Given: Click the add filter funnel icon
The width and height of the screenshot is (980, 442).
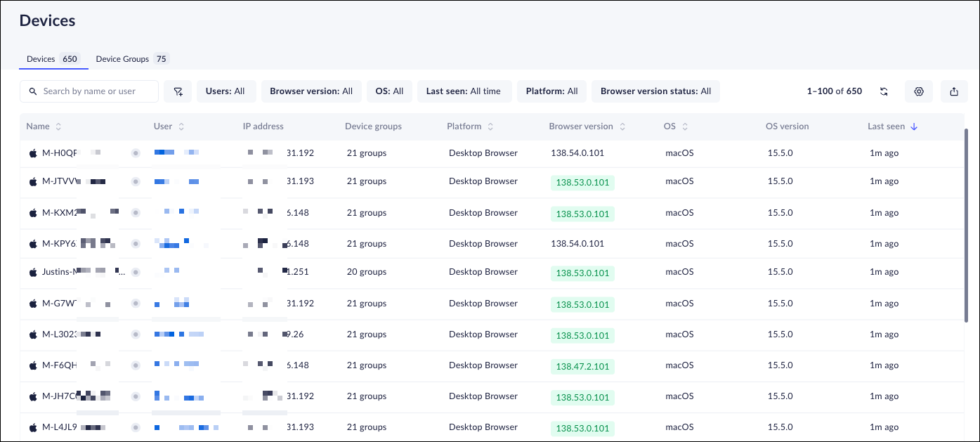Looking at the screenshot, I should click(x=178, y=91).
